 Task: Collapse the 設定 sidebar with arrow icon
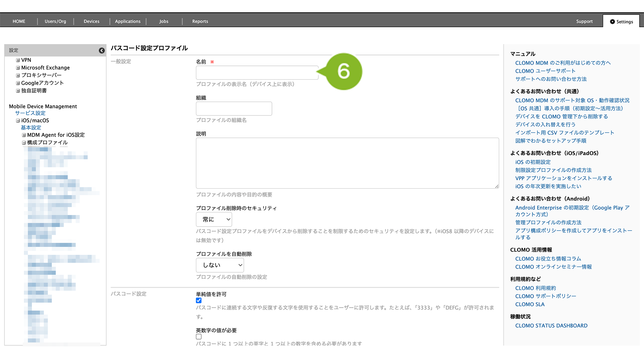click(x=102, y=51)
